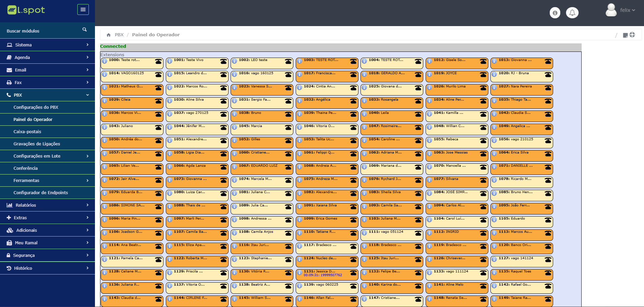Open Gravações de Ligações menu item
The image size is (644, 307).
[37, 144]
